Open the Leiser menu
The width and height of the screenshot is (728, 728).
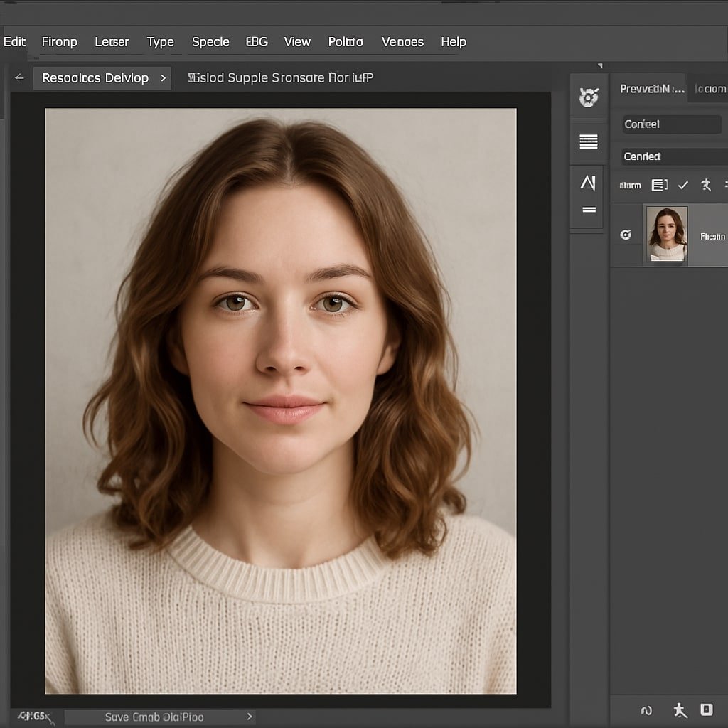pyautogui.click(x=112, y=42)
